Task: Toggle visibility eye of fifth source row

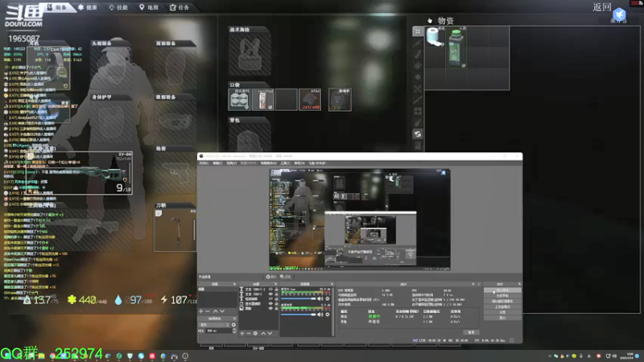Action: pos(270,308)
